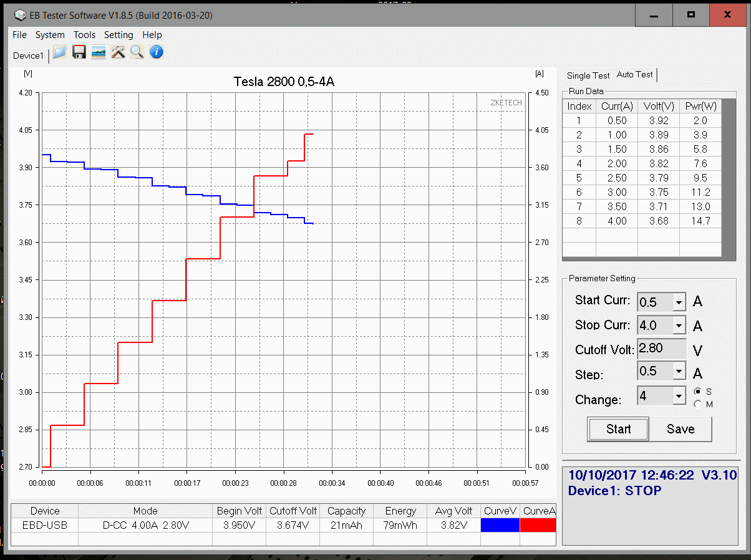This screenshot has width=751, height=560.
Task: Expand the Stop Curr dropdown
Action: click(x=678, y=326)
